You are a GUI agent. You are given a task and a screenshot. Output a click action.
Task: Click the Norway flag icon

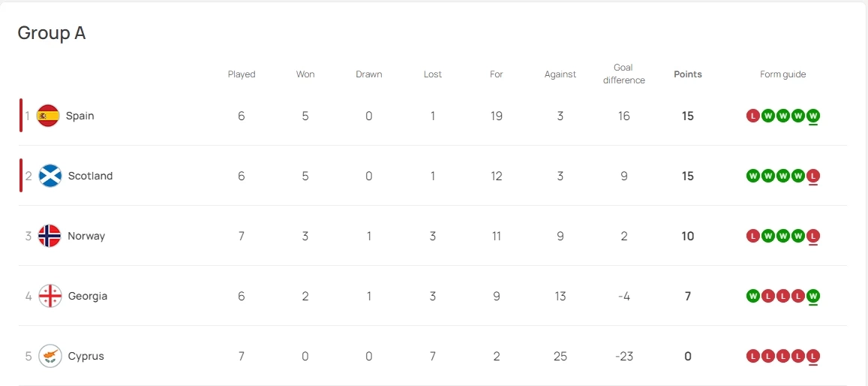coord(50,236)
